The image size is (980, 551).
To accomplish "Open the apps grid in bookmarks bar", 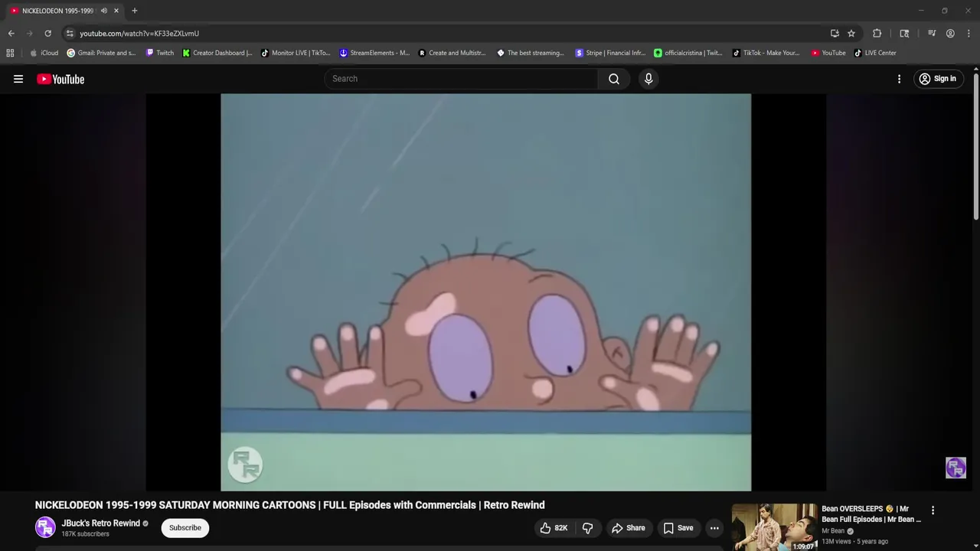I will (x=10, y=53).
